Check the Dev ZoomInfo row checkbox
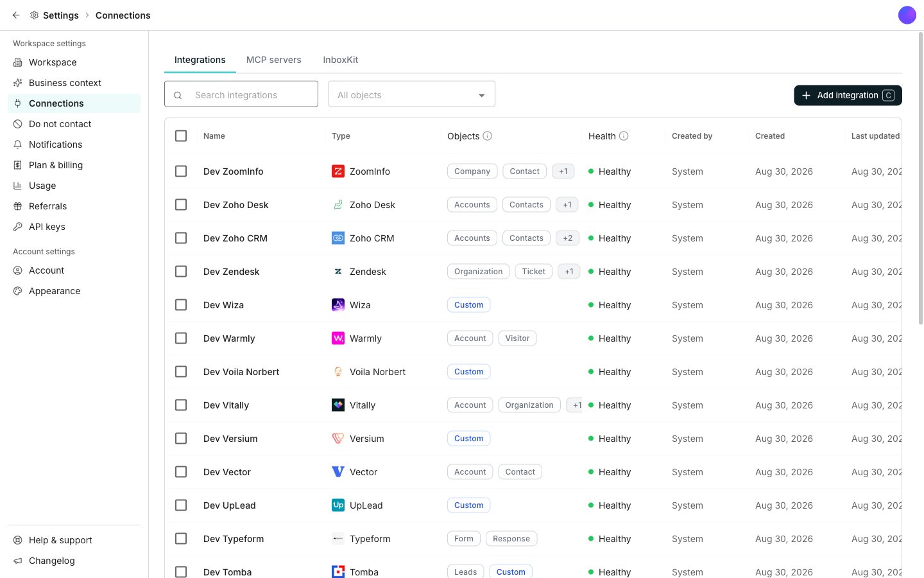Image resolution: width=924 pixels, height=578 pixels. (x=181, y=171)
